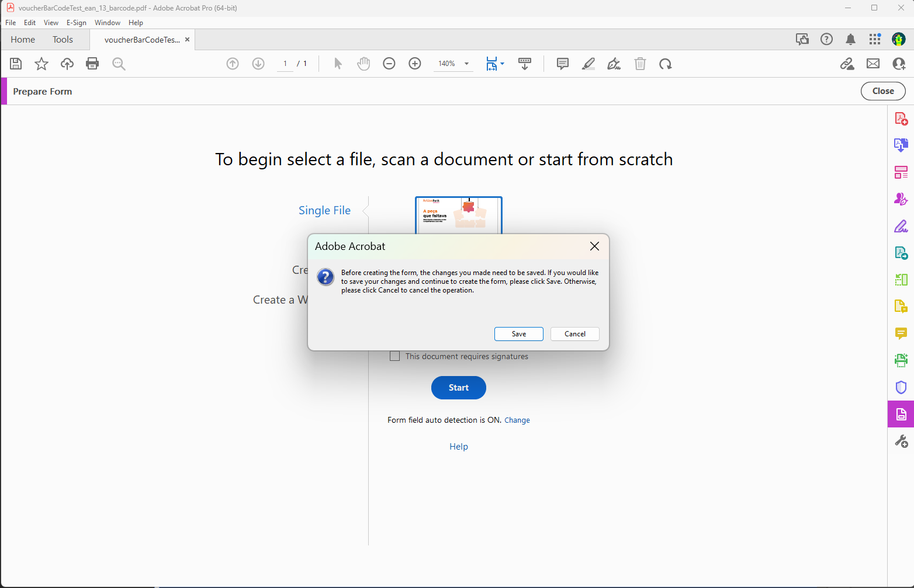914x588 pixels.
Task: Add a sticky note comment from toolbar
Action: tap(562, 64)
